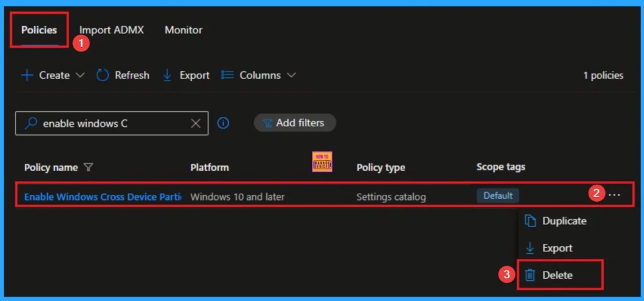Click the Settings catalog cell
This screenshot has height=301, width=644.
pos(391,197)
